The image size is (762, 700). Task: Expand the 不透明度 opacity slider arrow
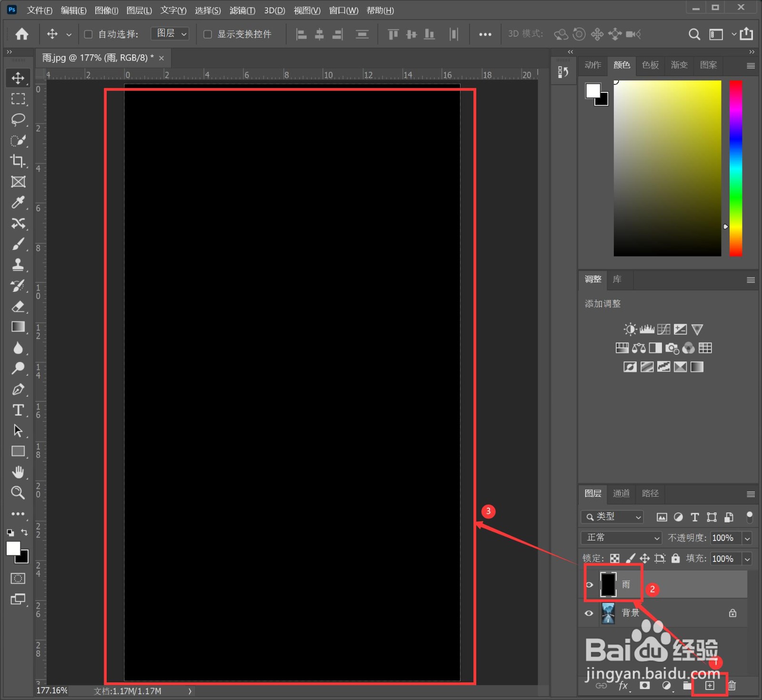pyautogui.click(x=747, y=538)
